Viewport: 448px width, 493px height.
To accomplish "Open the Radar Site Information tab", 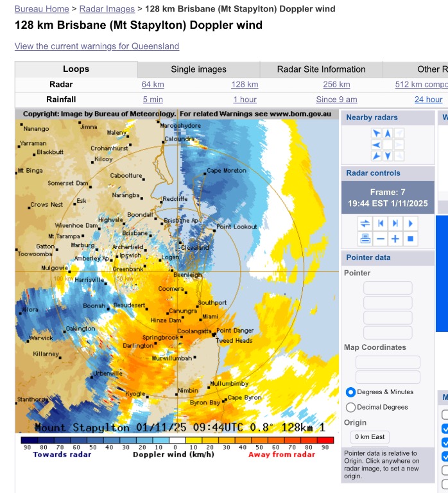I will click(x=321, y=69).
